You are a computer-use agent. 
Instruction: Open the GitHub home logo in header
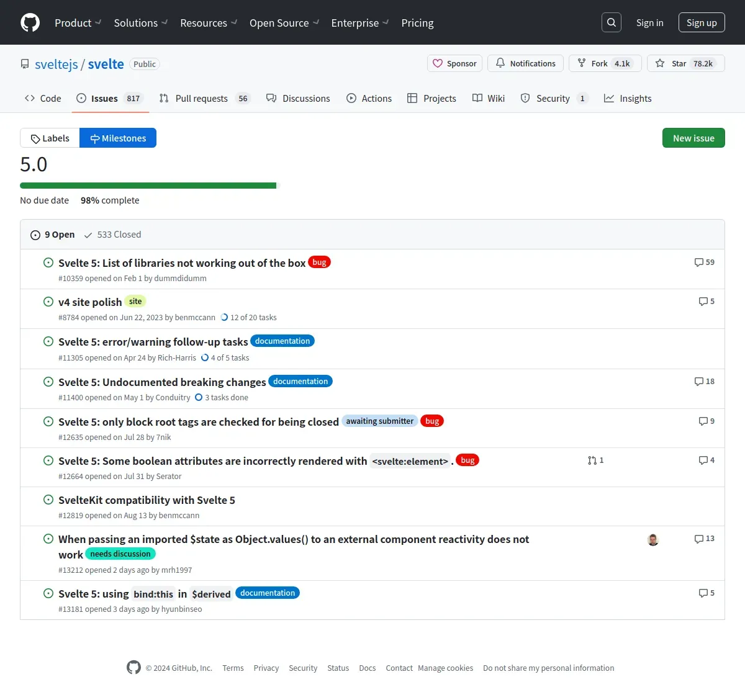[30, 22]
